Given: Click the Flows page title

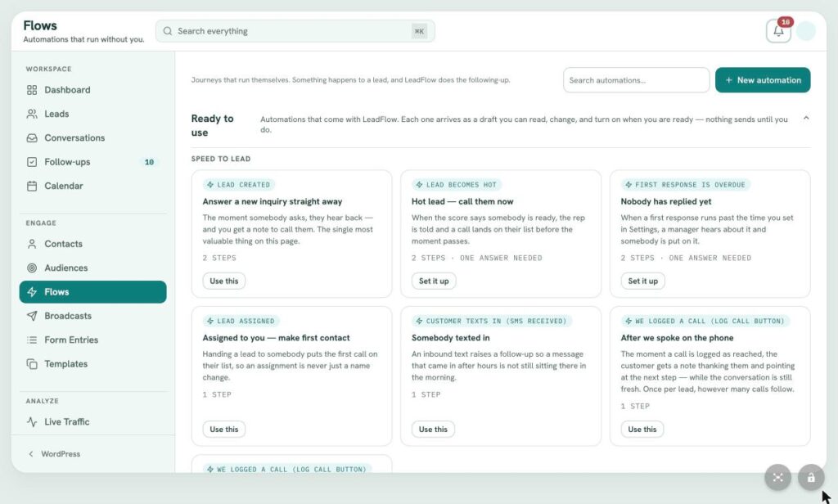Looking at the screenshot, I should (40, 25).
